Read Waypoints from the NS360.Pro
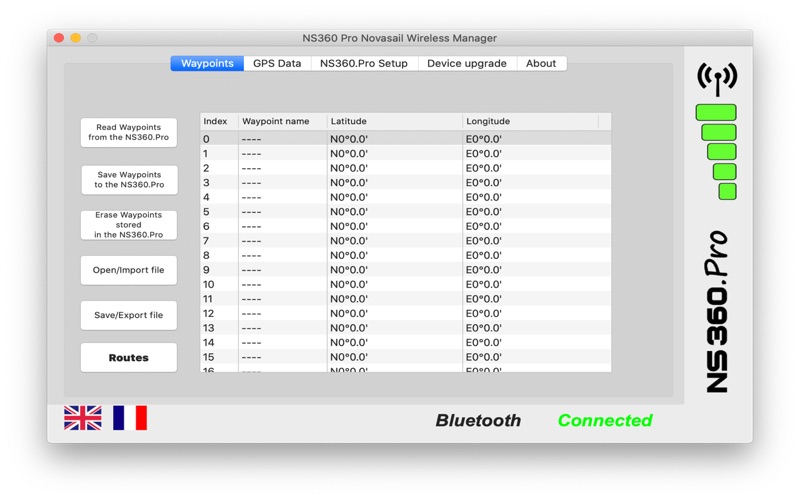Image resolution: width=800 pixels, height=500 pixels. point(129,133)
